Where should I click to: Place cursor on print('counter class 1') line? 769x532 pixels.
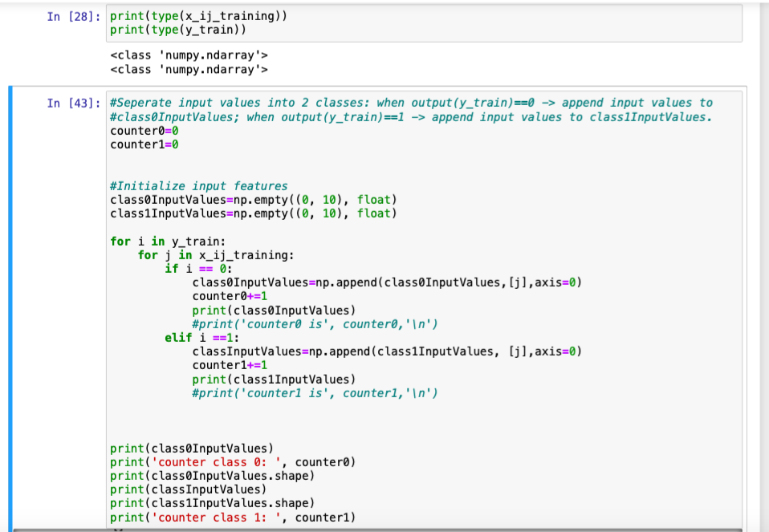click(x=233, y=517)
